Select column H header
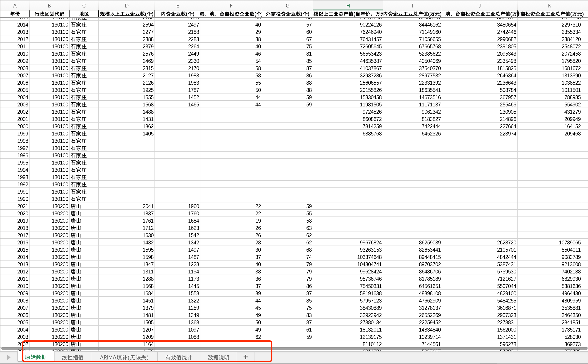 (348, 5)
